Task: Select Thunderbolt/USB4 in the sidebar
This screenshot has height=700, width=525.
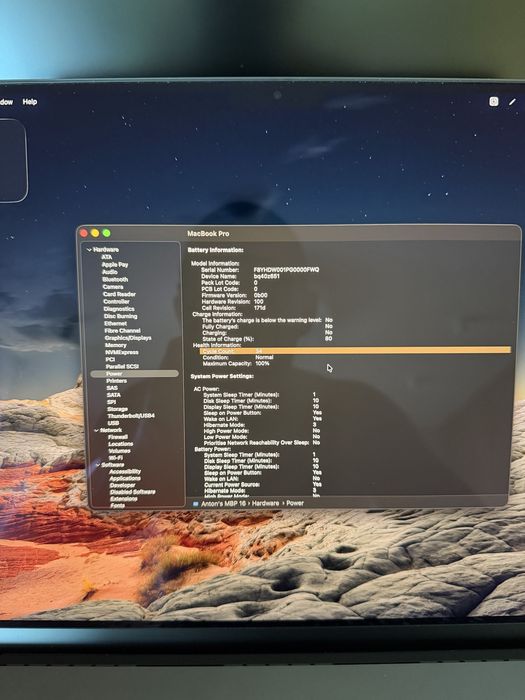Action: coord(131,416)
